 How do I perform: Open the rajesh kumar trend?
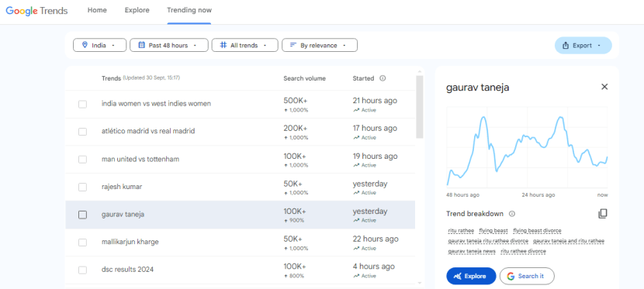click(122, 187)
